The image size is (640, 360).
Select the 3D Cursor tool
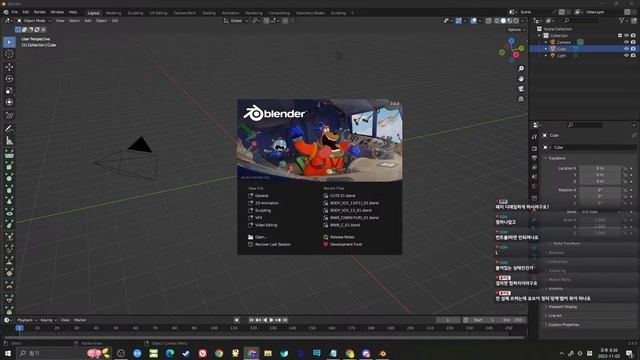tap(9, 54)
